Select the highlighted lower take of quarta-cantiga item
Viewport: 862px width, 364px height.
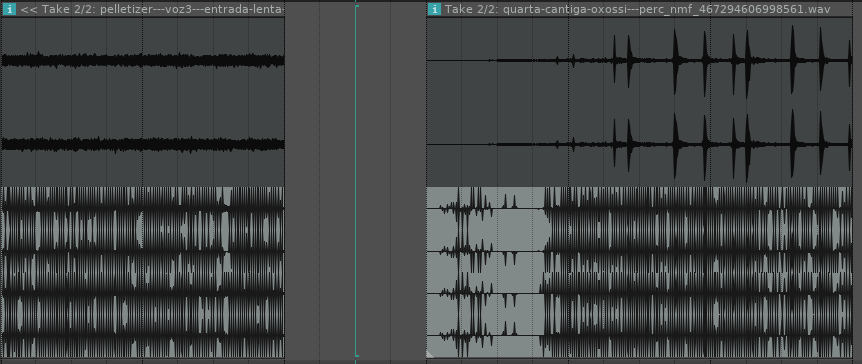644,272
